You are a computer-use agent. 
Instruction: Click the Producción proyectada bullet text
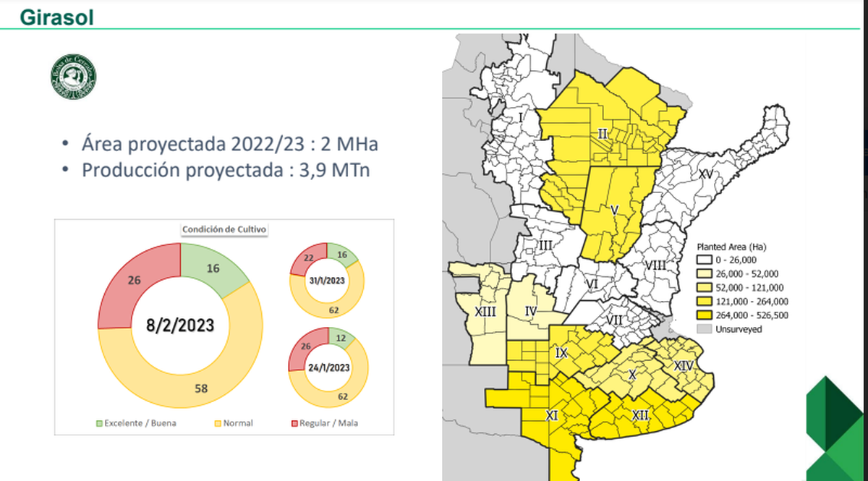coord(227,171)
